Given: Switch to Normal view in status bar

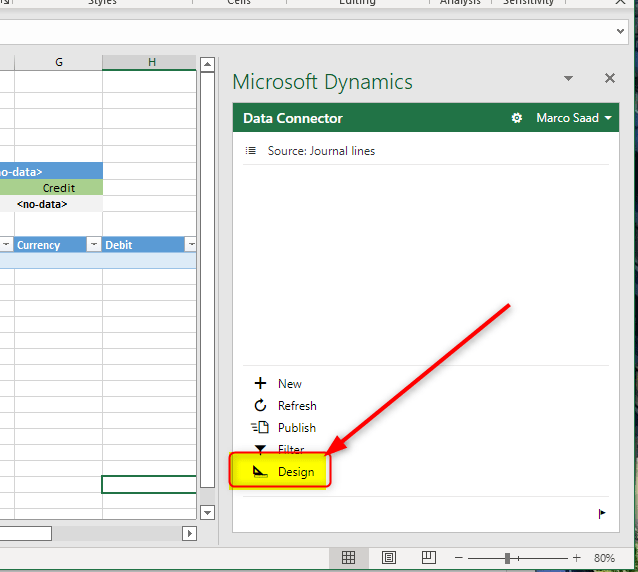Looking at the screenshot, I should coord(348,557).
